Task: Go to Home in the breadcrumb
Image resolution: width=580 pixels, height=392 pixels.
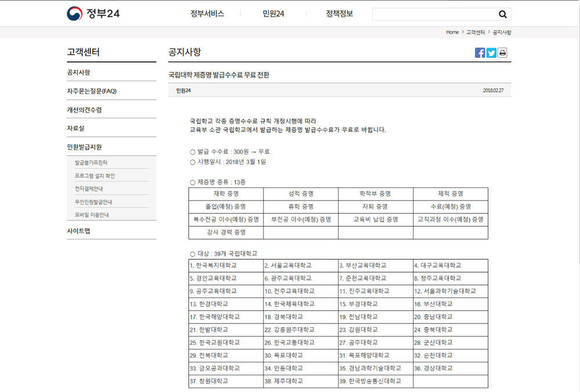Action: pos(452,32)
